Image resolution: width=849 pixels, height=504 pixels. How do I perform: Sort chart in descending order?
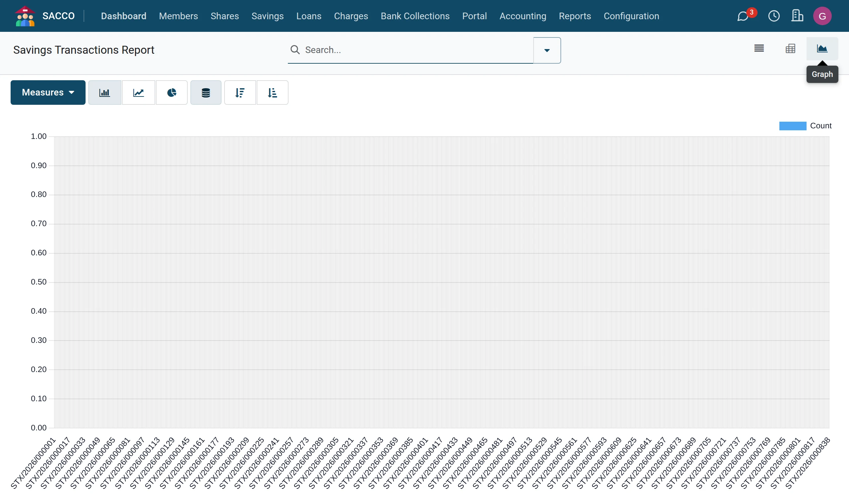tap(240, 93)
